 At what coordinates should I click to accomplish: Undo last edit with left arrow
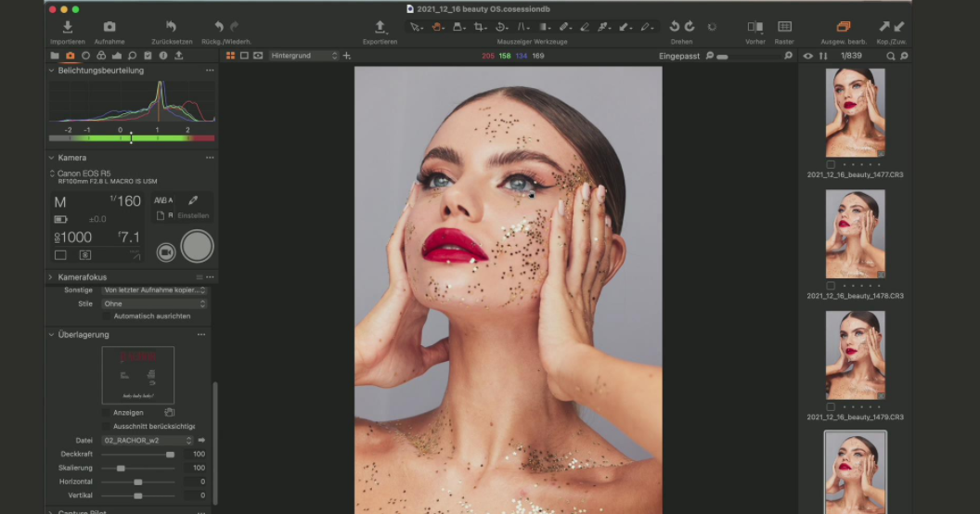(219, 26)
